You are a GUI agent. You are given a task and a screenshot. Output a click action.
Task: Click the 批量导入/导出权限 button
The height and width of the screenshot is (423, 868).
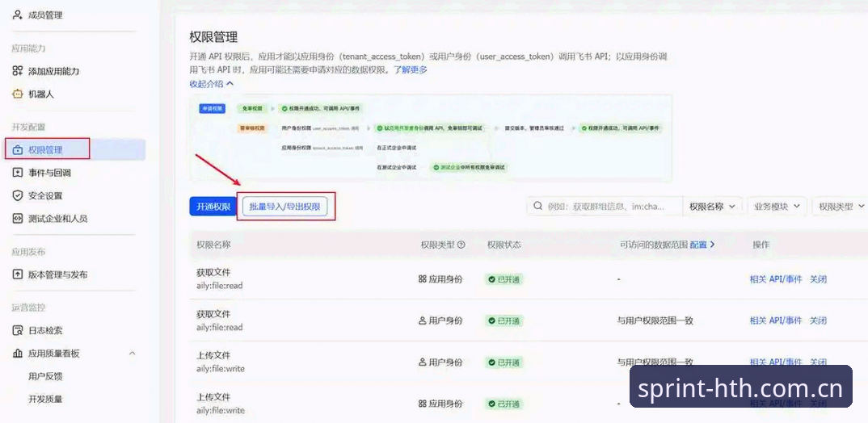pos(284,207)
